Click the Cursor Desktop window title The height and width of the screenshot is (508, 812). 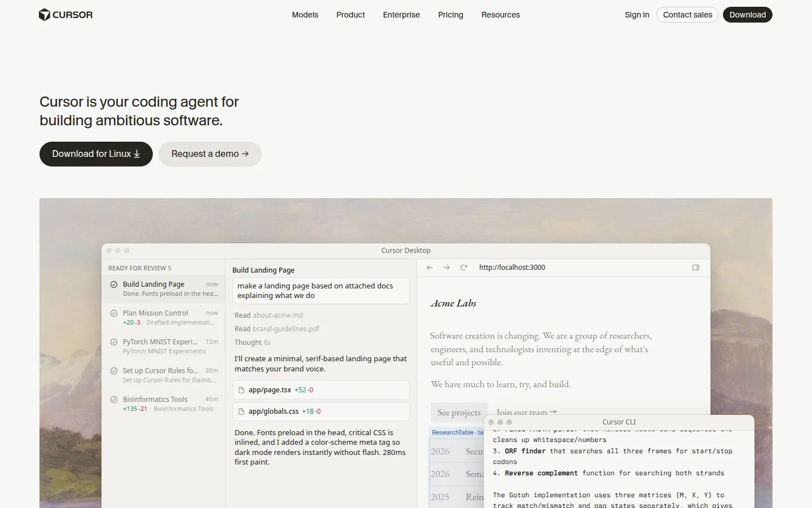[406, 251]
